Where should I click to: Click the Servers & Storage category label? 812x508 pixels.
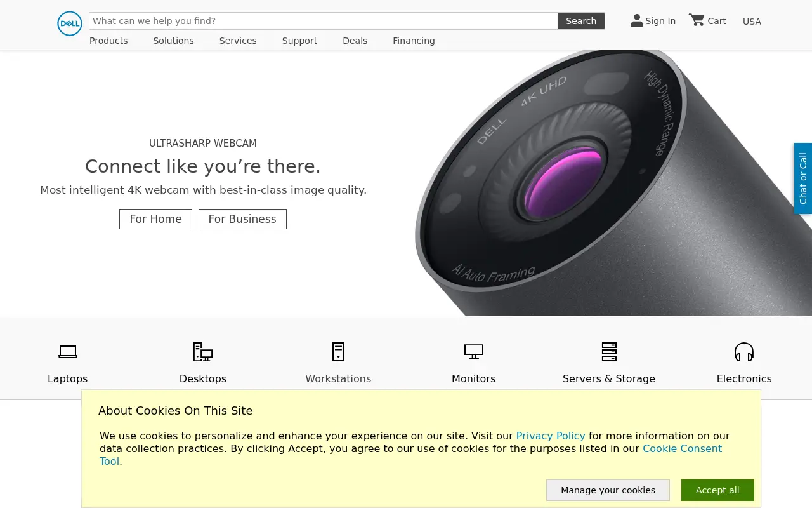coord(609,378)
